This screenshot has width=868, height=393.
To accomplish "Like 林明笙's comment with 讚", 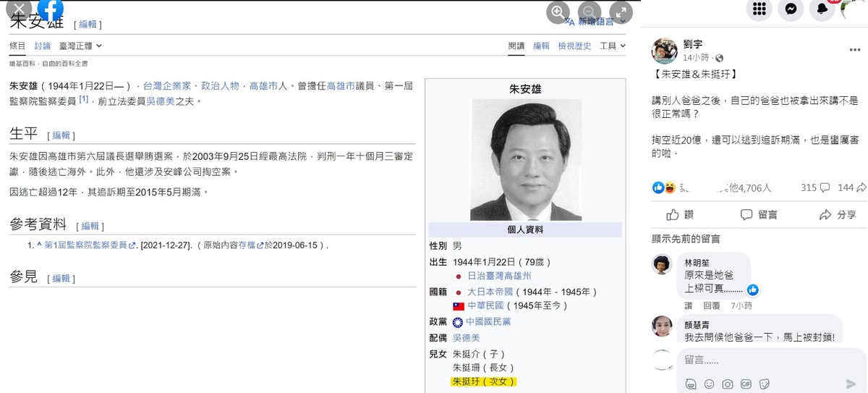I will pos(688,306).
